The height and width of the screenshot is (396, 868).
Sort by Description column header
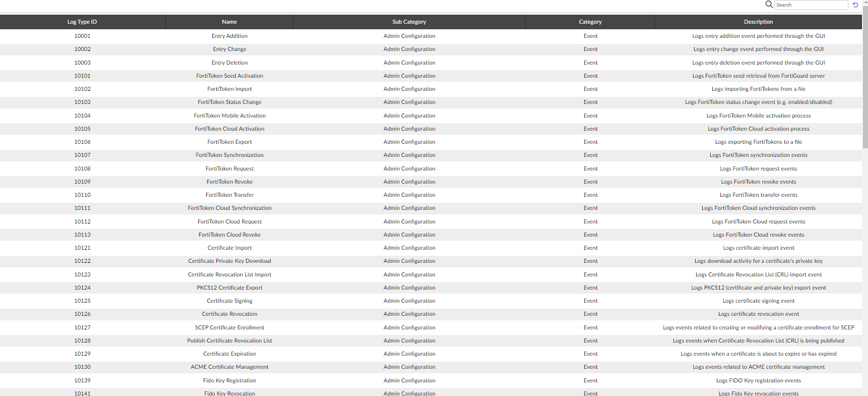[x=758, y=22]
